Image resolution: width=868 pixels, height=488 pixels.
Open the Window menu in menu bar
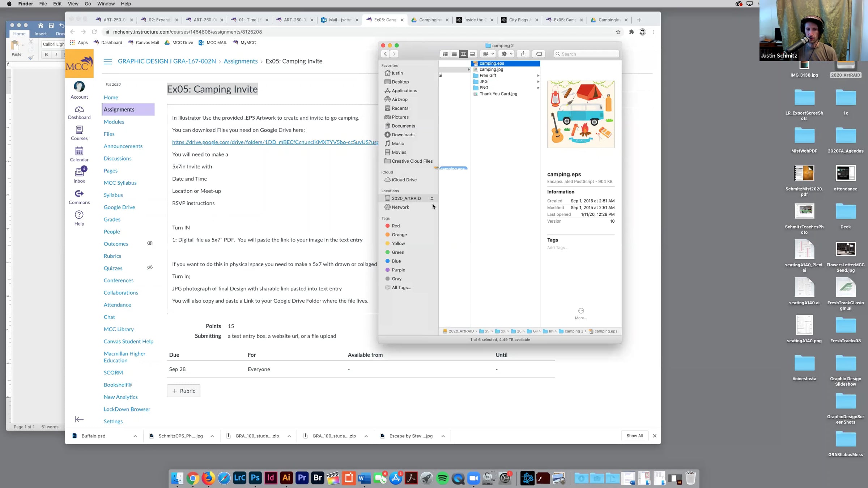(106, 4)
